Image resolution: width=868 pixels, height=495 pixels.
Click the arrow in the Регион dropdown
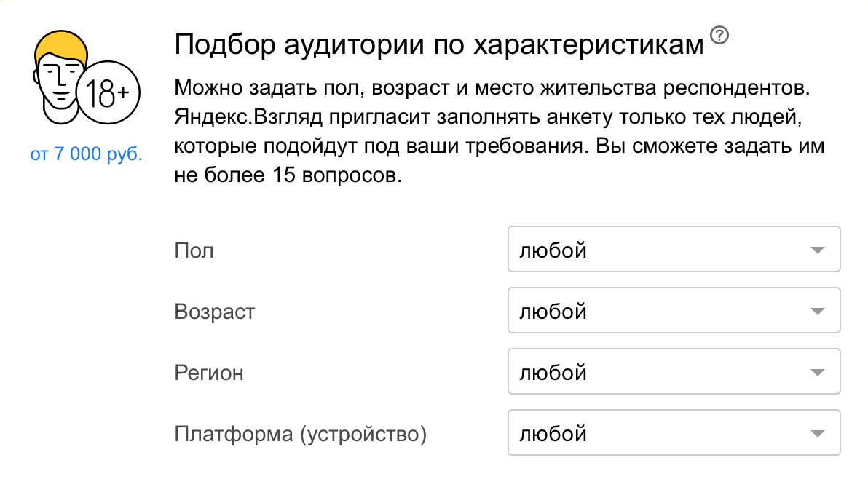[817, 373]
